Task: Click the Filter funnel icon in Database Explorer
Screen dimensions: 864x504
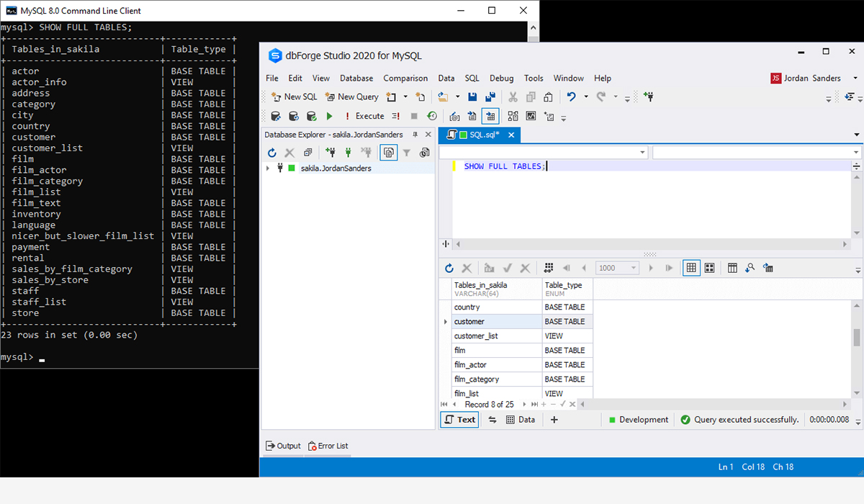Action: (x=407, y=153)
